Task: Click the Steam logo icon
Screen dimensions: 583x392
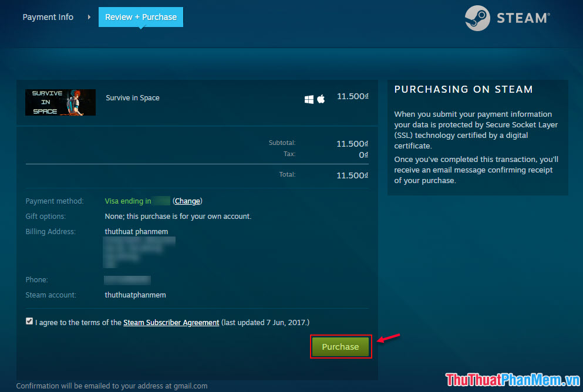Action: coord(477,18)
